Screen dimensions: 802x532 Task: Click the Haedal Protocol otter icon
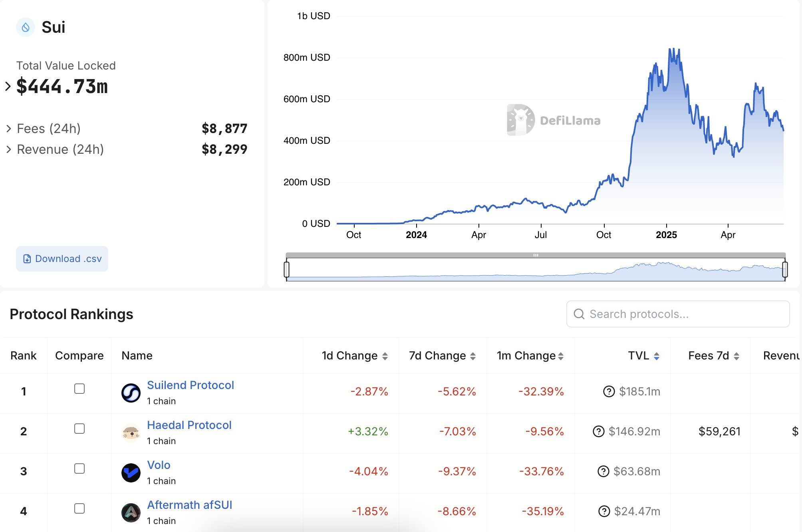pos(130,433)
